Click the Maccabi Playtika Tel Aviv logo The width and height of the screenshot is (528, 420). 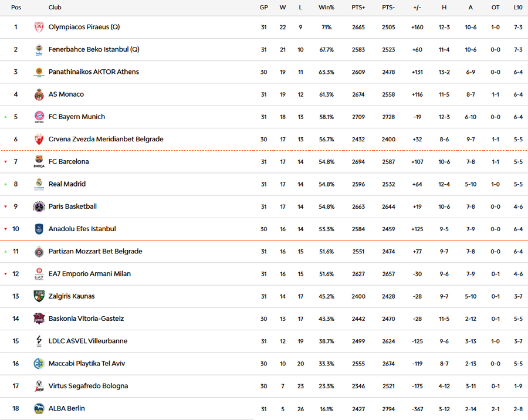tap(39, 364)
